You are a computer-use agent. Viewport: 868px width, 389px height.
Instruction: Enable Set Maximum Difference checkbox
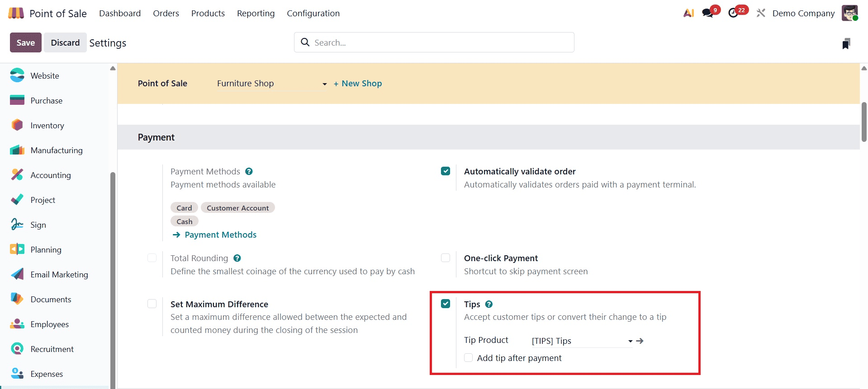152,304
